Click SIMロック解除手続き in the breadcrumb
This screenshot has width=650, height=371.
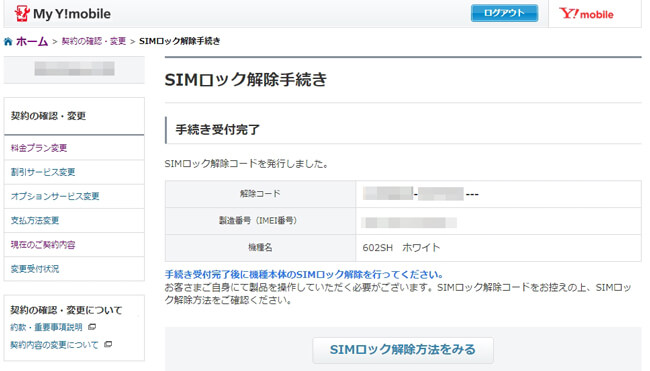[179, 41]
